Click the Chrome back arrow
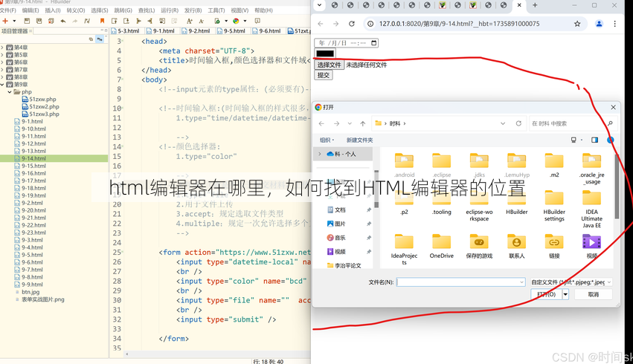Screen dimensions: 633x364 click(321, 24)
